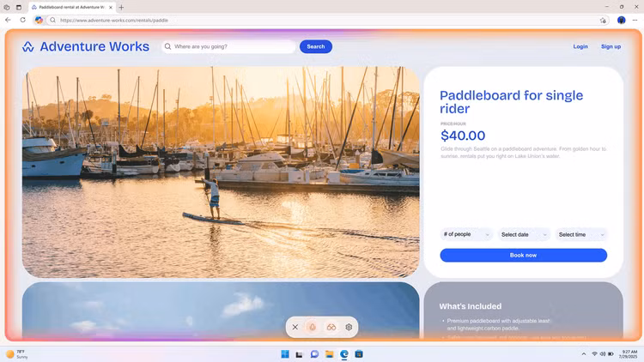Viewport: 644px width, 362px height.
Task: Open the Windows Start menu
Action: click(x=284, y=353)
